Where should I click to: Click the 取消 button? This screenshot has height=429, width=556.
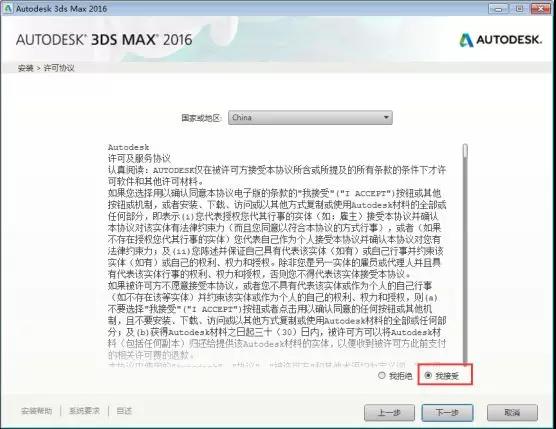click(x=512, y=413)
